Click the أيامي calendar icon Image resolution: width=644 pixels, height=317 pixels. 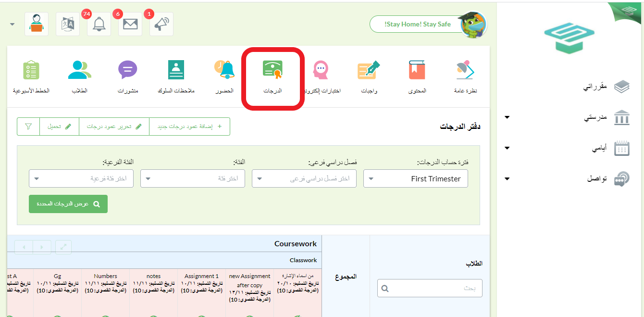pos(622,148)
